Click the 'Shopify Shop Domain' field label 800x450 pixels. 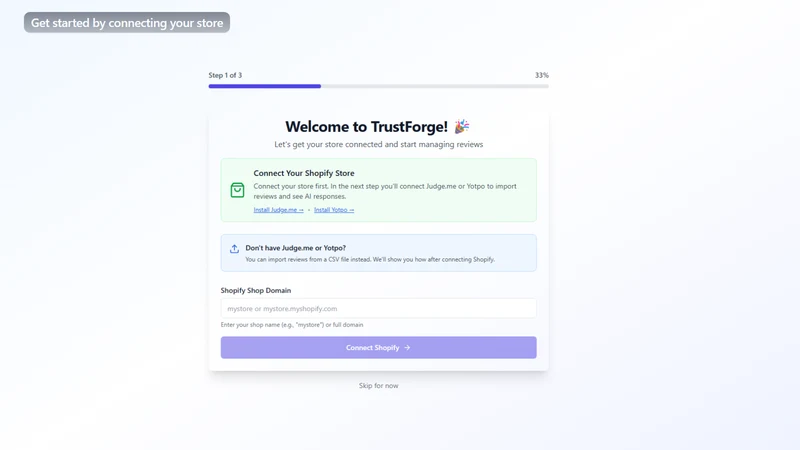point(256,290)
